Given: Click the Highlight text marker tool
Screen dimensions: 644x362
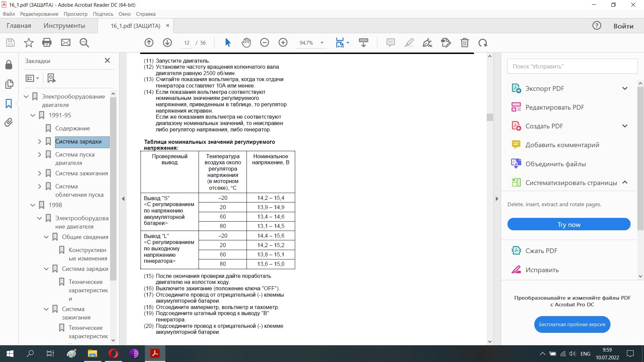Looking at the screenshot, I should coord(409,43).
